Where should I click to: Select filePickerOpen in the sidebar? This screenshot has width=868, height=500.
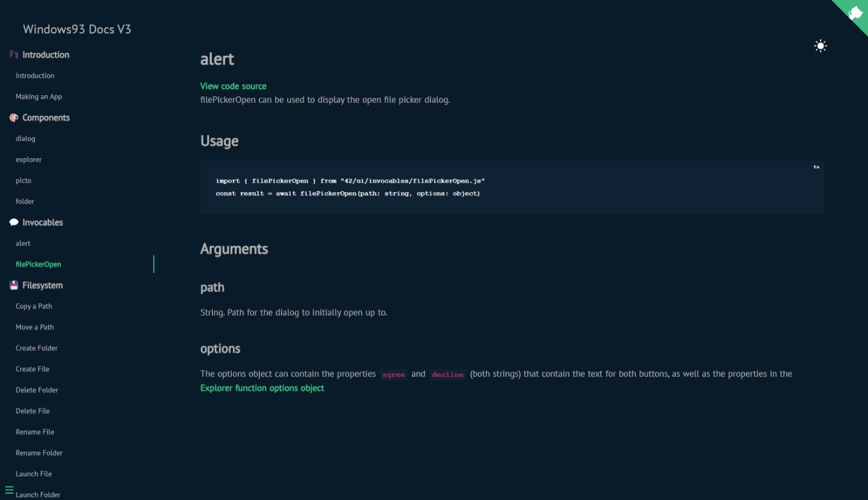[38, 265]
